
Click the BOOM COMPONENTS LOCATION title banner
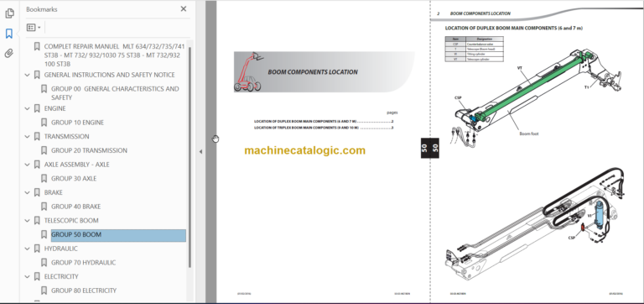tap(324, 72)
